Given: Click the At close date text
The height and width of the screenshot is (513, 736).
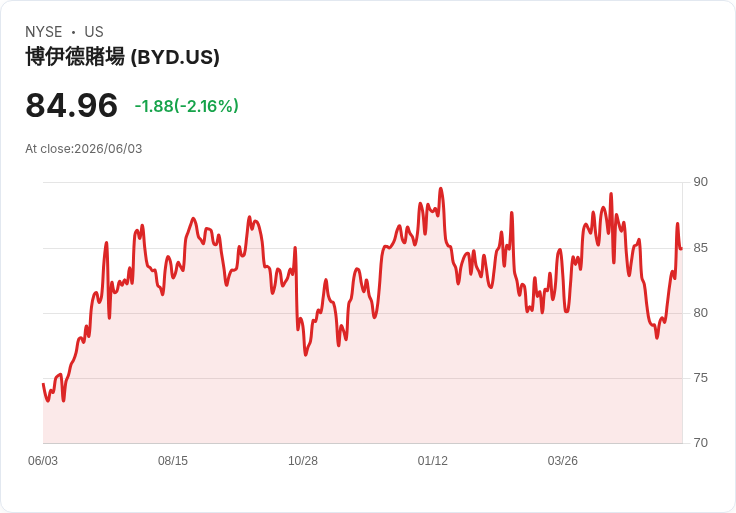Looking at the screenshot, I should (84, 149).
